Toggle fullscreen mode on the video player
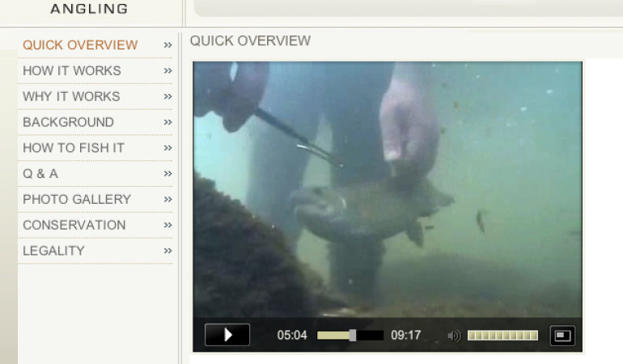The width and height of the screenshot is (623, 364). click(x=562, y=335)
